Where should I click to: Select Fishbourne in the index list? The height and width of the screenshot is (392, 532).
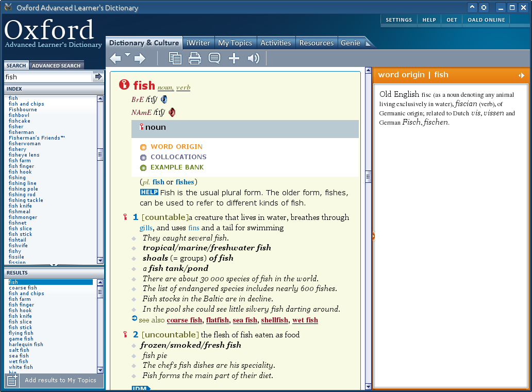pos(23,110)
